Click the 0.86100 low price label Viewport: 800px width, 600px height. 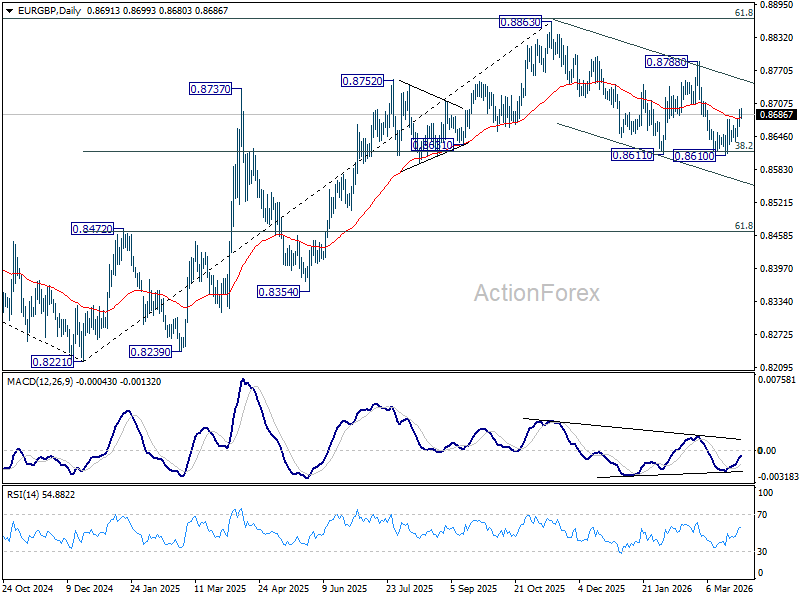tap(694, 156)
